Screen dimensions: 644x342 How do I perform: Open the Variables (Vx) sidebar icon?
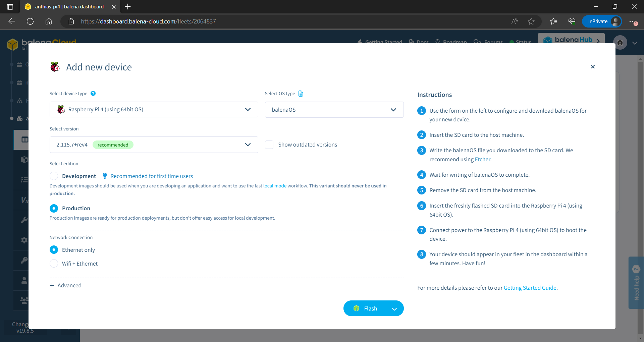click(24, 200)
